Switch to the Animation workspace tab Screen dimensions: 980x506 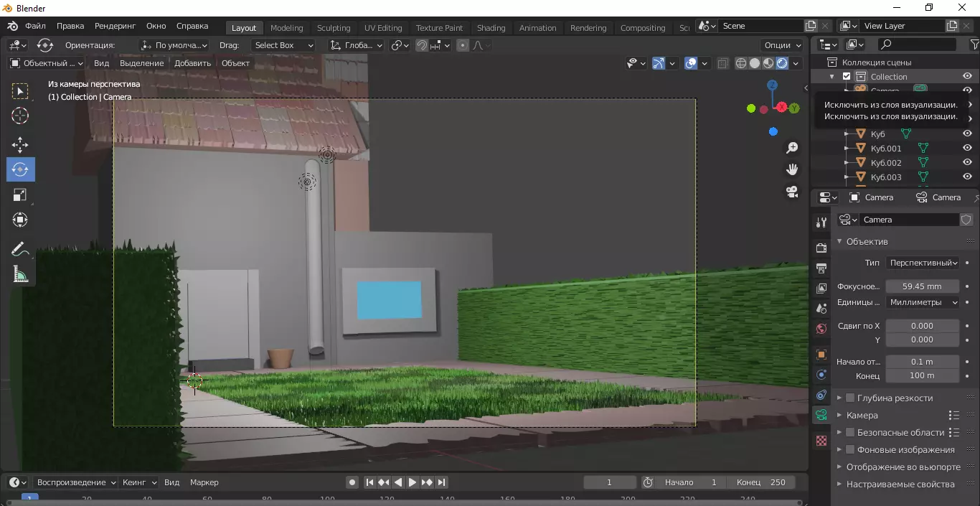(x=537, y=28)
